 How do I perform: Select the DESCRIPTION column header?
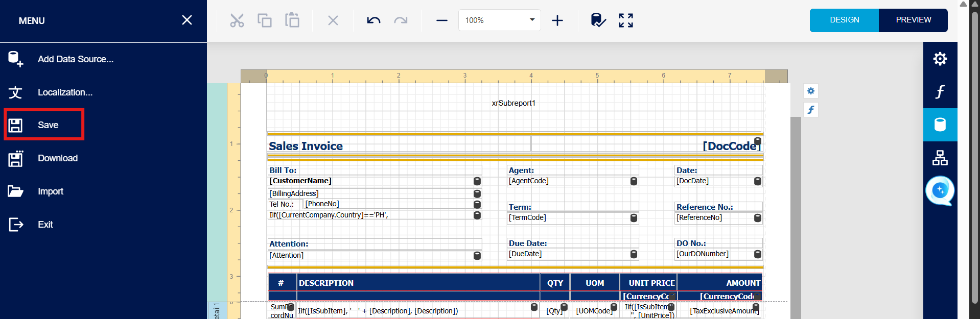tap(418, 283)
